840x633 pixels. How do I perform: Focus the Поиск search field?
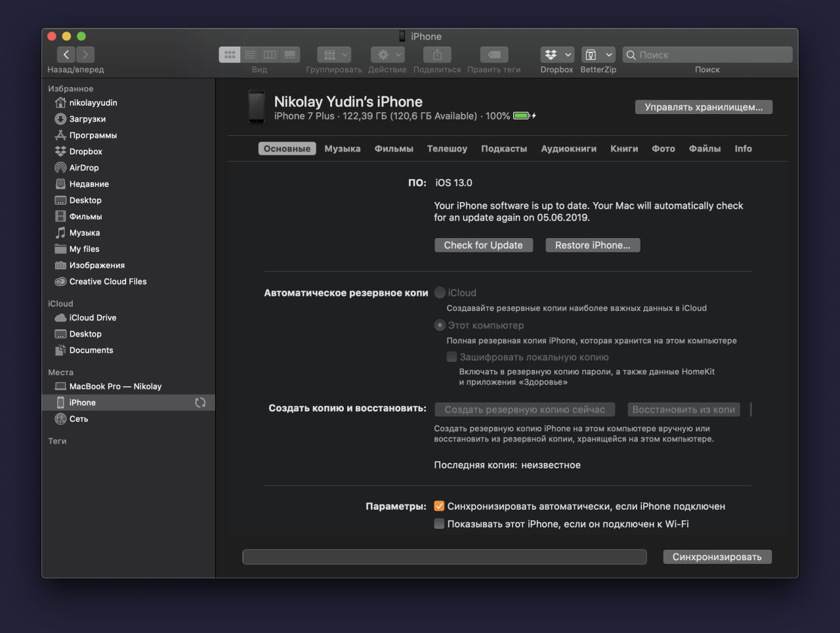(x=707, y=54)
